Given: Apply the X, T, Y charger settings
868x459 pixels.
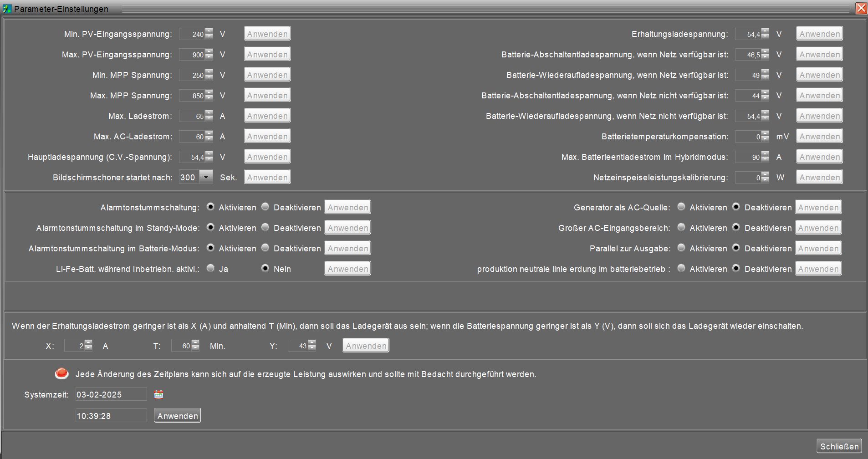Looking at the screenshot, I should pos(366,346).
